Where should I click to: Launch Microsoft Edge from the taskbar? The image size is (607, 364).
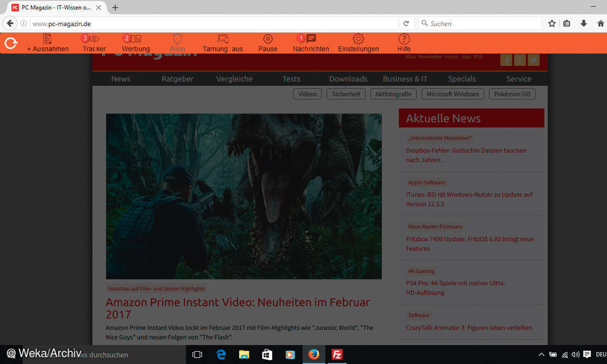pos(221,354)
